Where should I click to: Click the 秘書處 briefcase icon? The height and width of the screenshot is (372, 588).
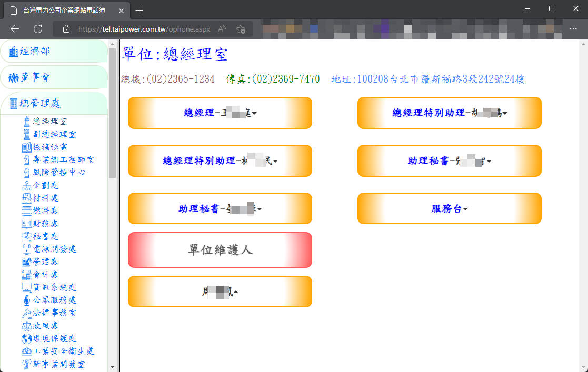[x=27, y=236]
